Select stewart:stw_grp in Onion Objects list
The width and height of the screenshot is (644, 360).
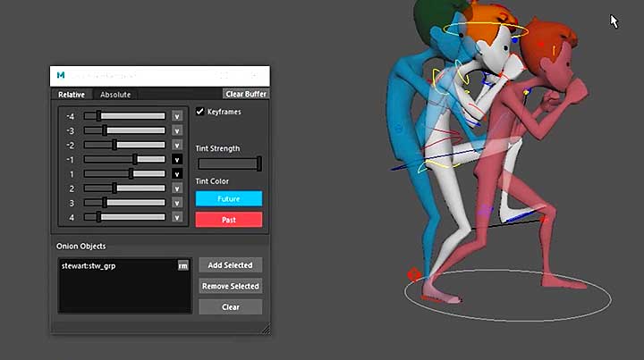click(x=89, y=266)
